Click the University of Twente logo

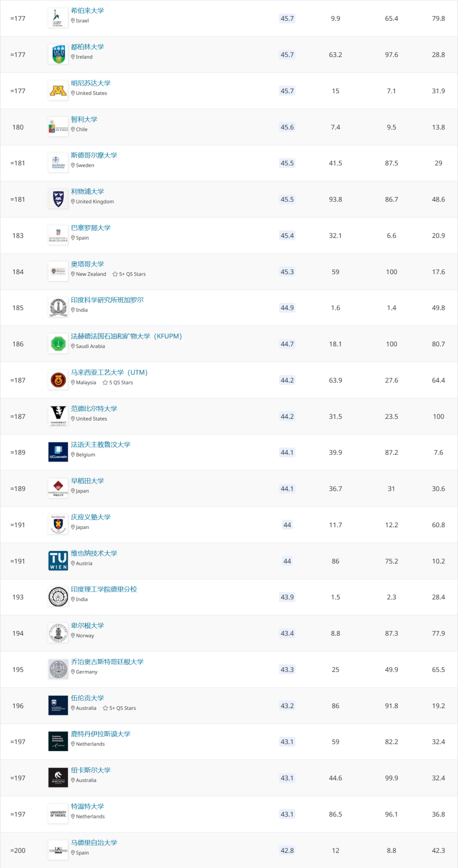coord(58,814)
